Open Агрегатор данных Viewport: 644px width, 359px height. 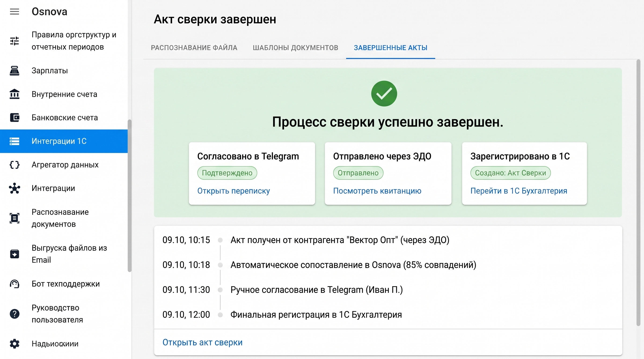tap(64, 165)
